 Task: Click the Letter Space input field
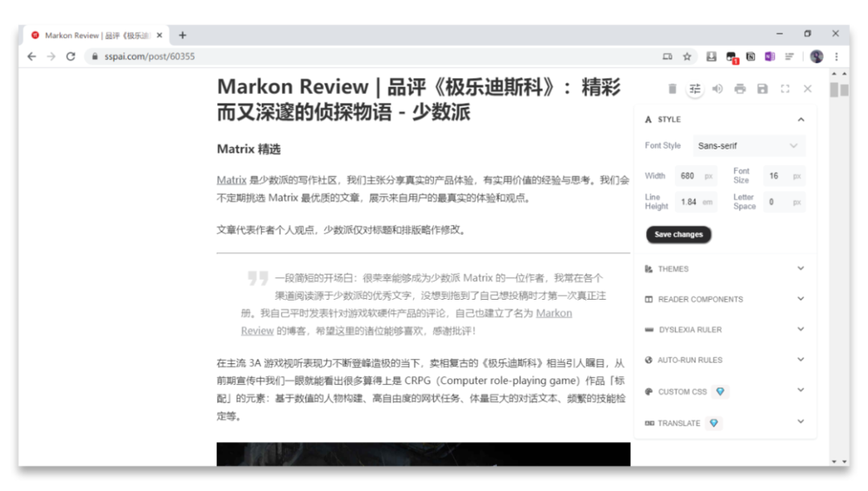pos(784,202)
